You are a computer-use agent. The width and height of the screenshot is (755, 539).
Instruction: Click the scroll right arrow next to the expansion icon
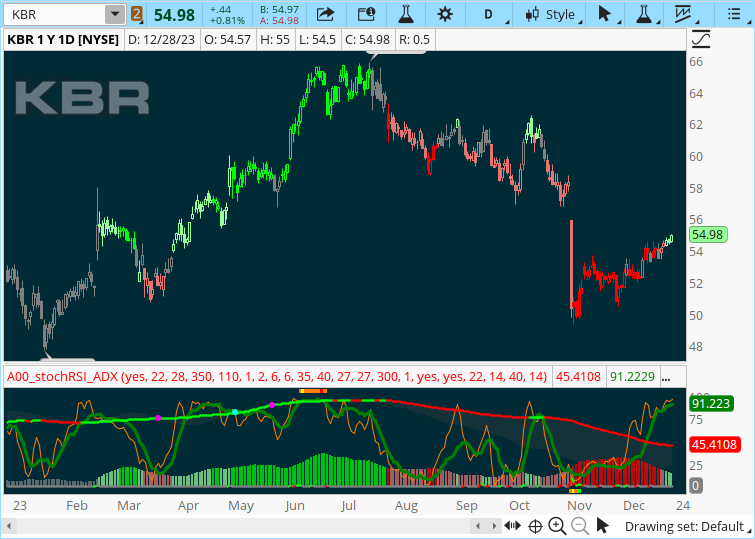(495, 526)
